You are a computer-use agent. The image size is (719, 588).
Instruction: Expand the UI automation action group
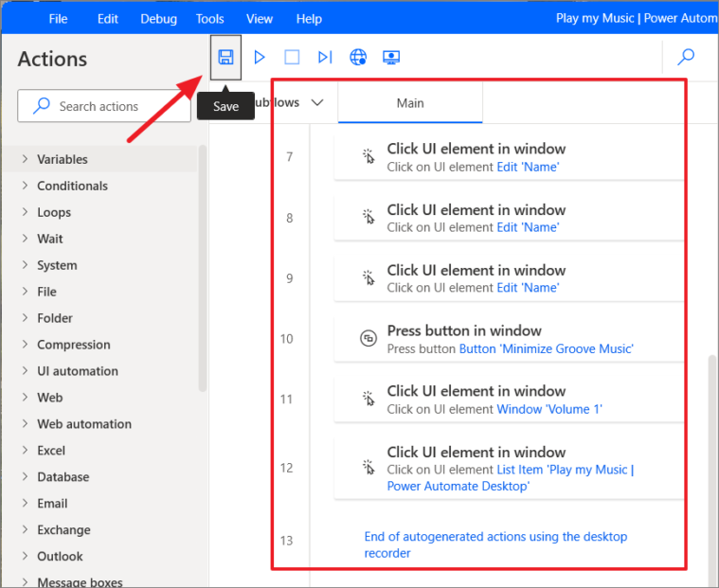[x=25, y=371]
